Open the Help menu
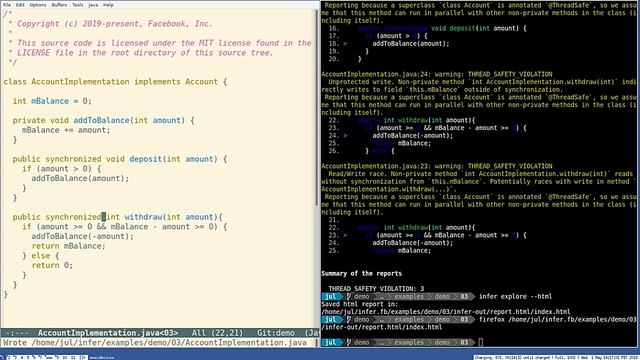The width and height of the screenshot is (640, 360). [x=108, y=5]
